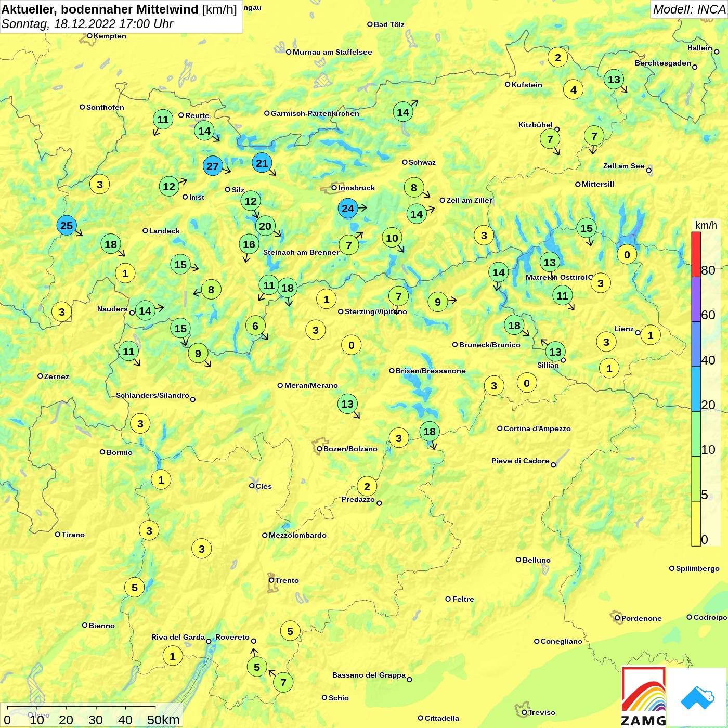Click the blue 40–60 legend color
728x728 pixels.
point(696,344)
